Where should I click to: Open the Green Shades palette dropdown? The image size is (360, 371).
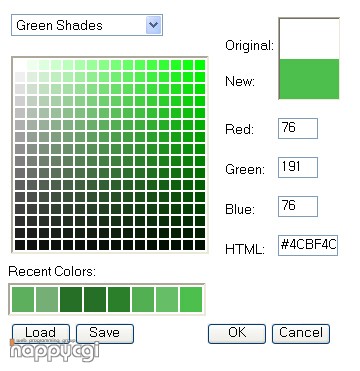[x=87, y=25]
